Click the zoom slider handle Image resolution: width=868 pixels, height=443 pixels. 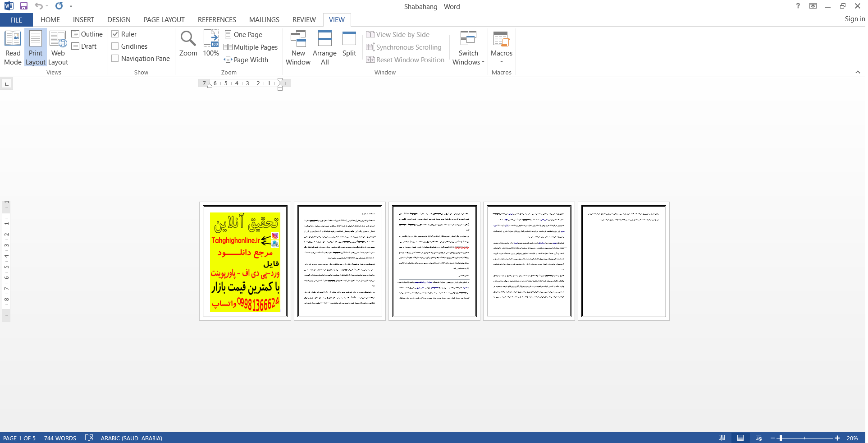click(x=781, y=438)
